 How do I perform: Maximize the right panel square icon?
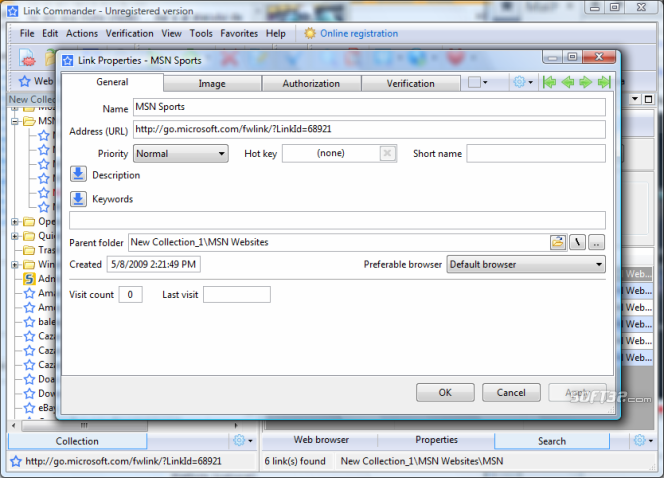pyautogui.click(x=648, y=99)
